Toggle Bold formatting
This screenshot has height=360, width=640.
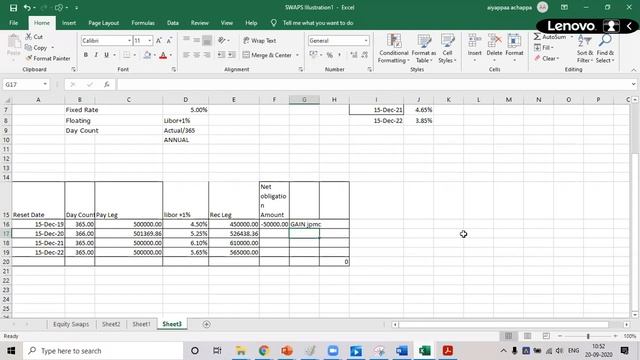pyautogui.click(x=86, y=55)
